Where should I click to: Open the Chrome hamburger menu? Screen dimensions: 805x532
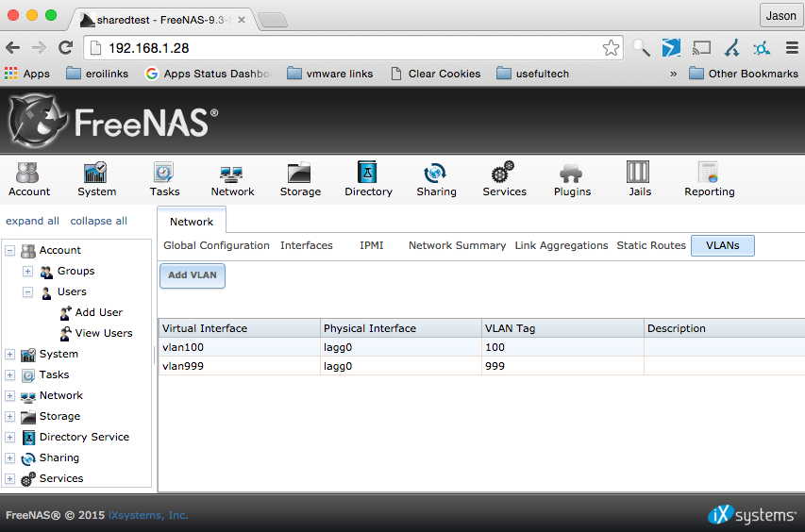[x=792, y=48]
